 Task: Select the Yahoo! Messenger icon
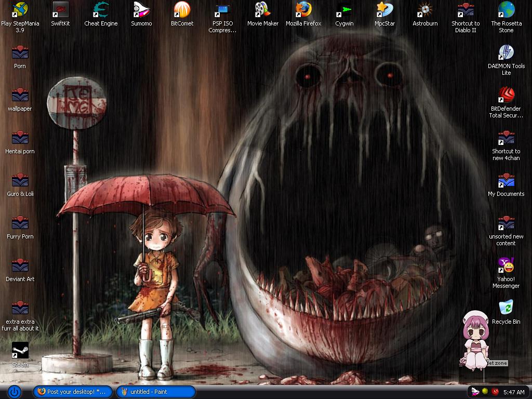[506, 265]
